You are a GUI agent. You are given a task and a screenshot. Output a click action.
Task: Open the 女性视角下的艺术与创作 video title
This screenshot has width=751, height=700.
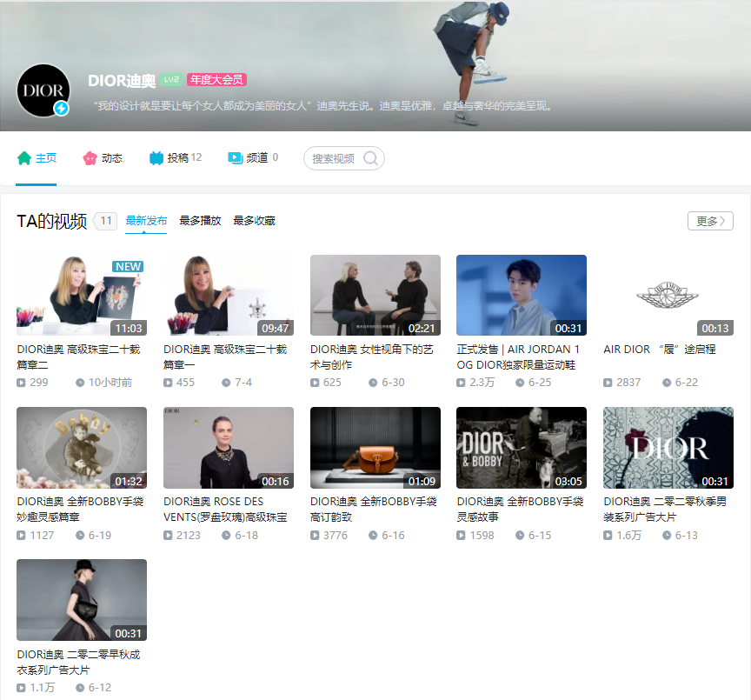pyautogui.click(x=372, y=357)
